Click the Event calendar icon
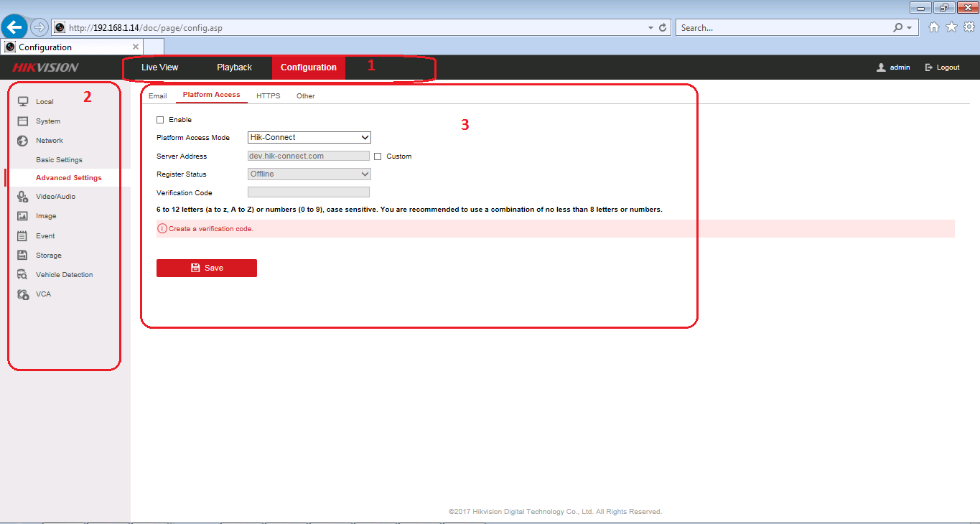The width and height of the screenshot is (980, 524). point(23,235)
